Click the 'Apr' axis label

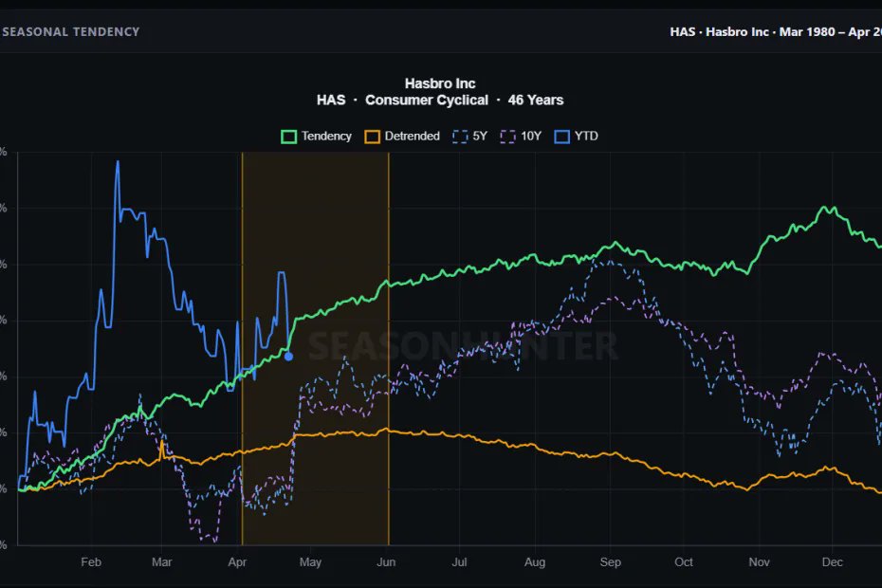[237, 562]
